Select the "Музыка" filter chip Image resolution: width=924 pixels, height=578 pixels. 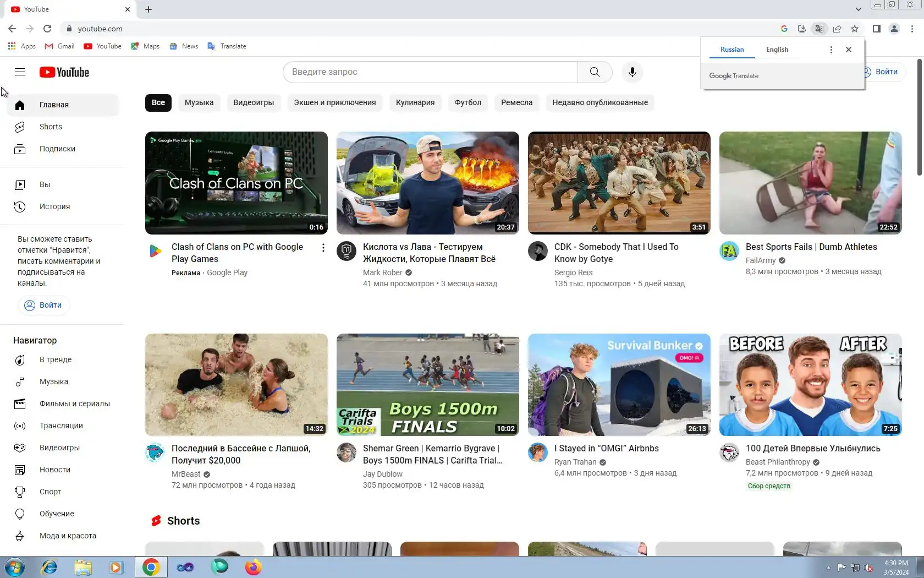coord(199,102)
